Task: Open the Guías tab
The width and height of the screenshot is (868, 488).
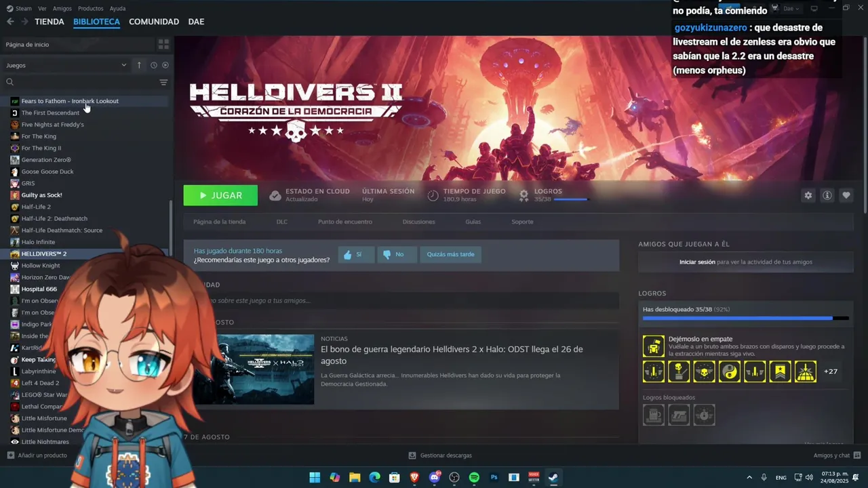Action: click(473, 222)
